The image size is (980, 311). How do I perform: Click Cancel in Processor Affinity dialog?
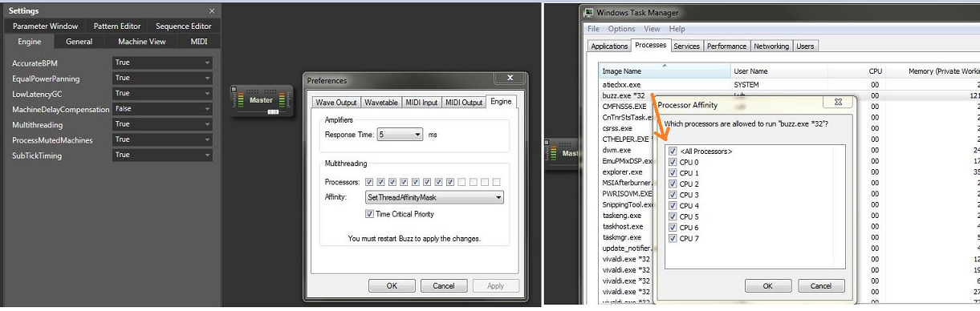point(821,286)
